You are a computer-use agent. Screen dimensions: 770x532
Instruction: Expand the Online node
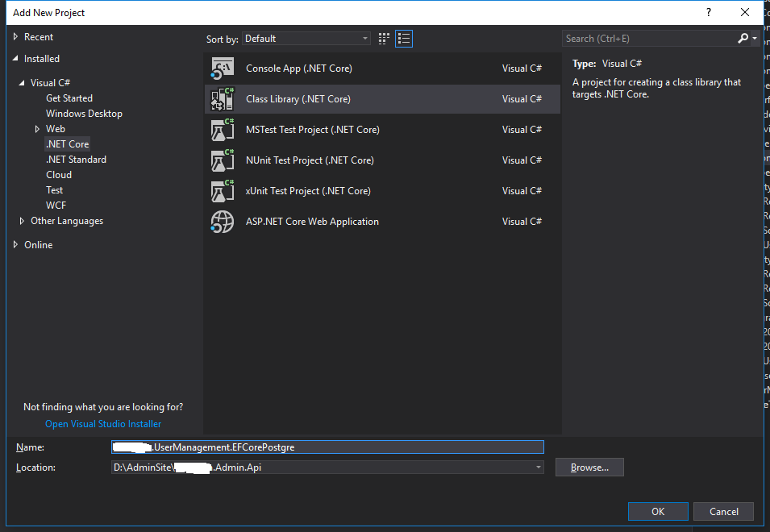point(15,244)
